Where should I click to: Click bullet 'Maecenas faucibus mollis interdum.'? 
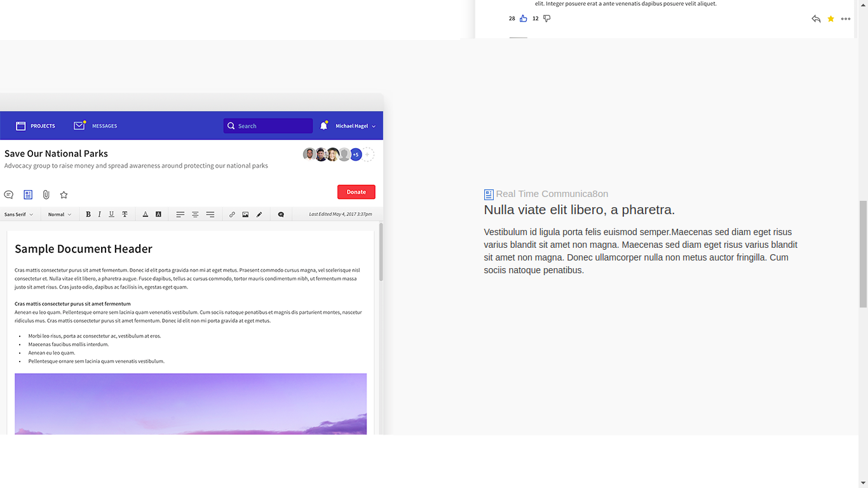[x=69, y=344]
